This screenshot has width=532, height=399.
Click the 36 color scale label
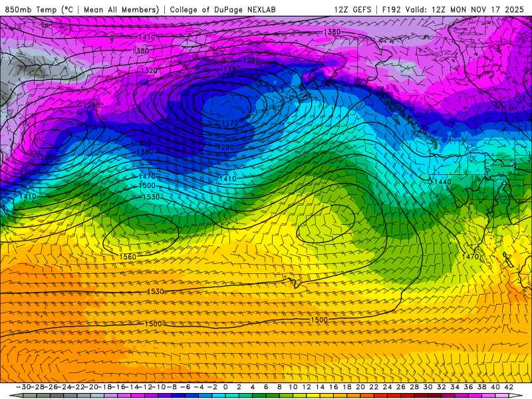coord(469,387)
